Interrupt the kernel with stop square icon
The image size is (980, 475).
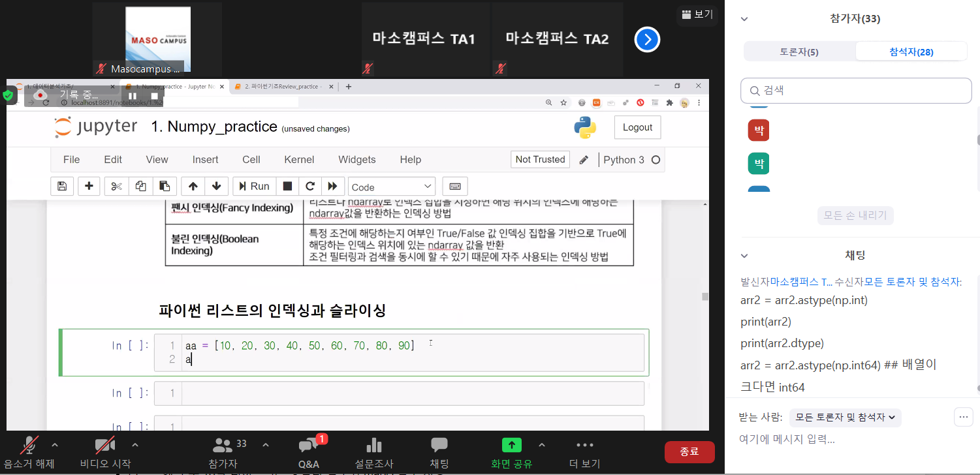coord(287,186)
